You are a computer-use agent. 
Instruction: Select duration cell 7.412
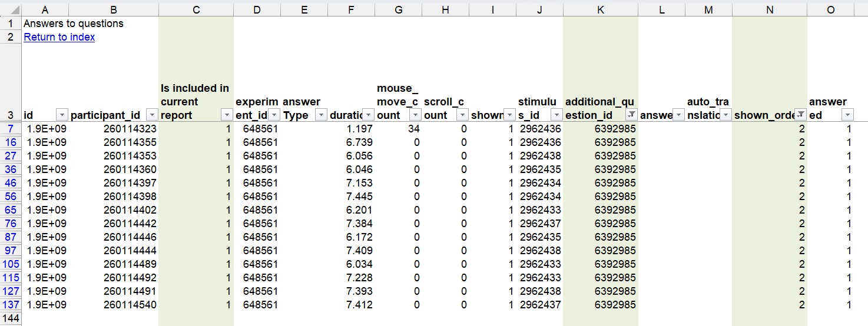coord(352,305)
